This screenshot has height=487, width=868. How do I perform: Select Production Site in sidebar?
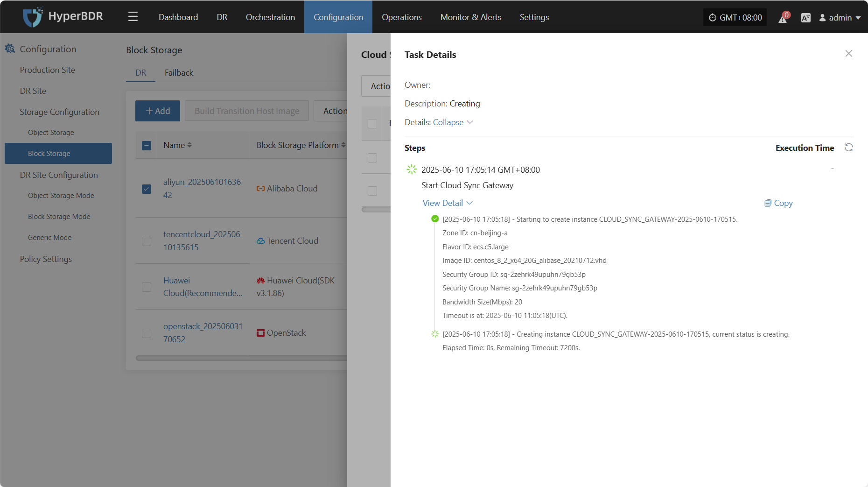point(48,70)
